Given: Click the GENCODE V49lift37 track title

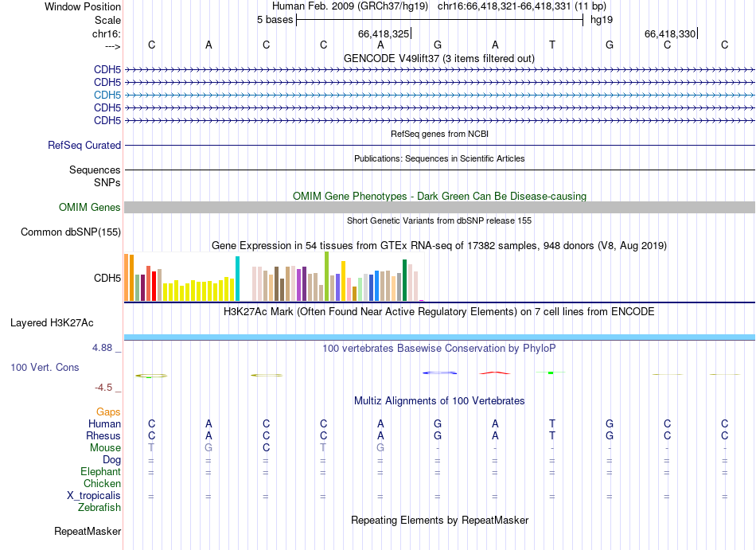Looking at the screenshot, I should point(439,58).
